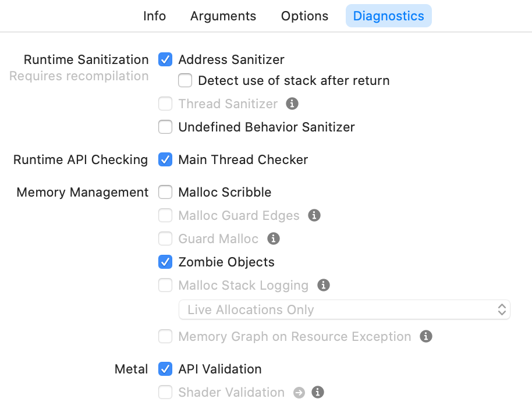This screenshot has height=420, width=532.
Task: Uncheck Metal API Validation
Action: click(166, 369)
